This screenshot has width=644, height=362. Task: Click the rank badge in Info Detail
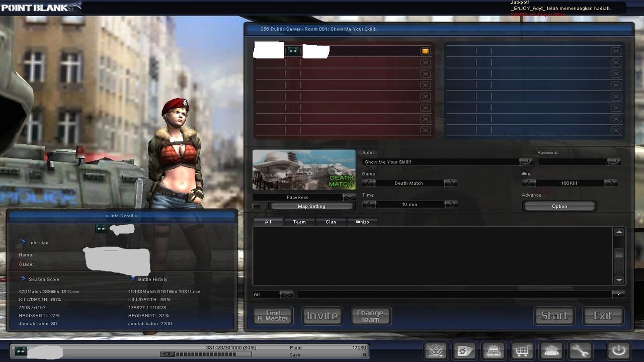pyautogui.click(x=101, y=229)
